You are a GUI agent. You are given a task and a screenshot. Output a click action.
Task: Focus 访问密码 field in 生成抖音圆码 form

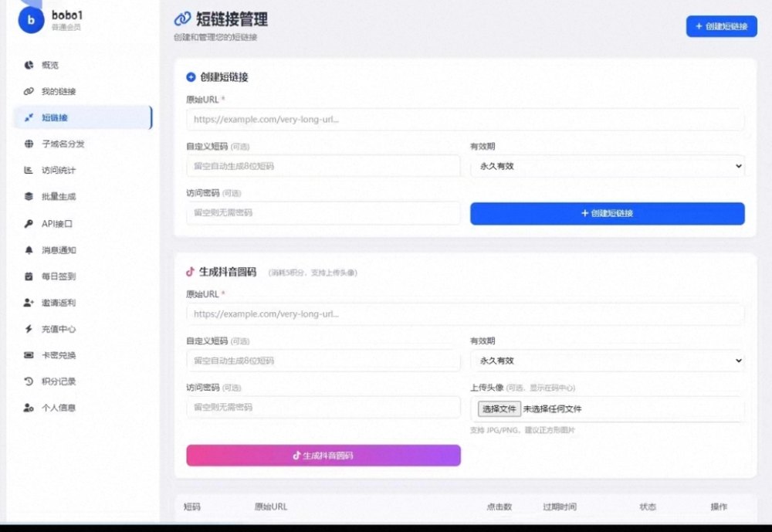(x=323, y=408)
